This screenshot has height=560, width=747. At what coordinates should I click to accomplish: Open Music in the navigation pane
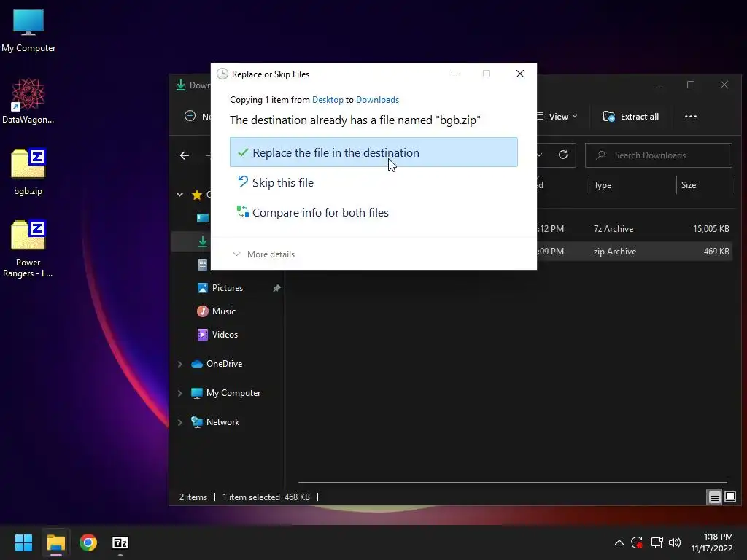coord(223,311)
